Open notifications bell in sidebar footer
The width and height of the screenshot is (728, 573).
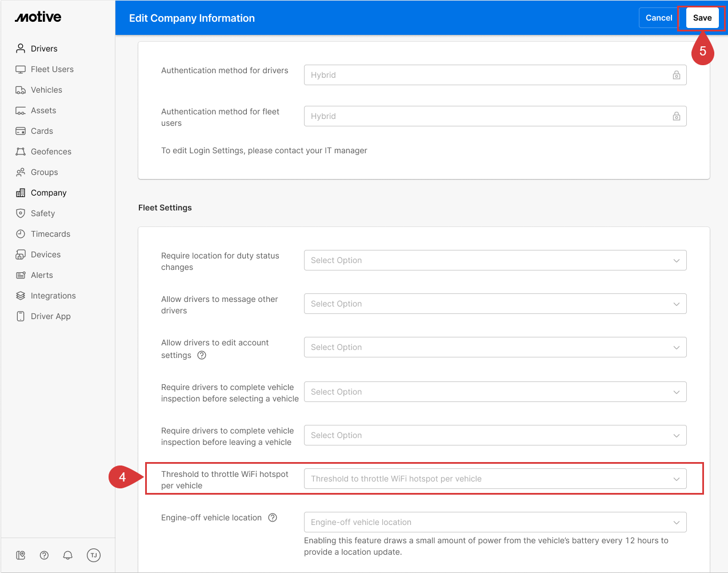pos(67,555)
